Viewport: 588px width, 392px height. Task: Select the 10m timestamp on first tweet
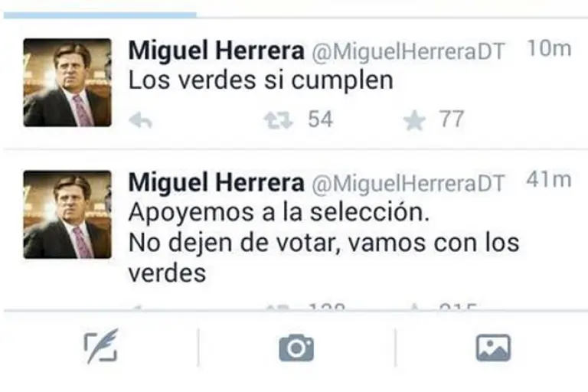click(x=549, y=48)
